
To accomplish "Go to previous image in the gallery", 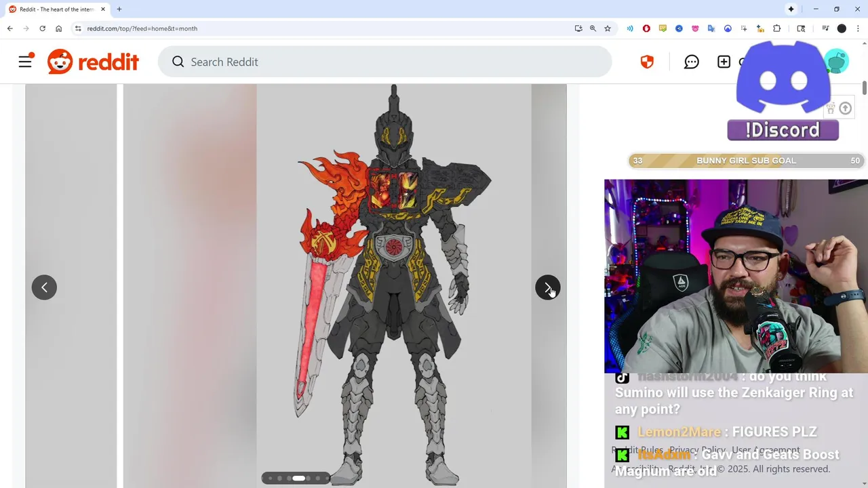I will tap(44, 287).
